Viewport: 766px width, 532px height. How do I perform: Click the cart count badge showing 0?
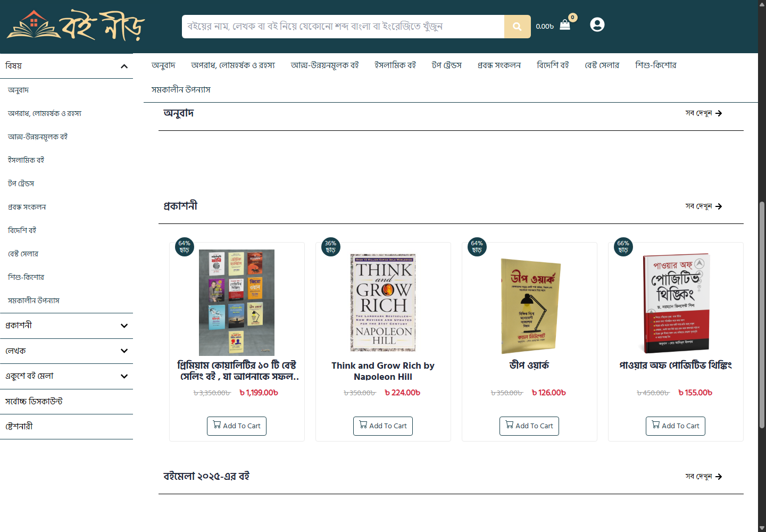pyautogui.click(x=573, y=18)
